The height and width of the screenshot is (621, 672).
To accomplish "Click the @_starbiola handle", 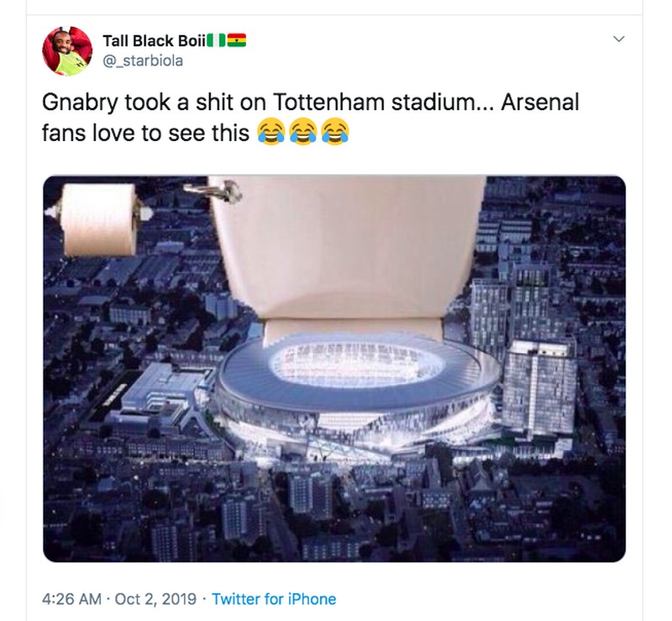I will pos(142,60).
